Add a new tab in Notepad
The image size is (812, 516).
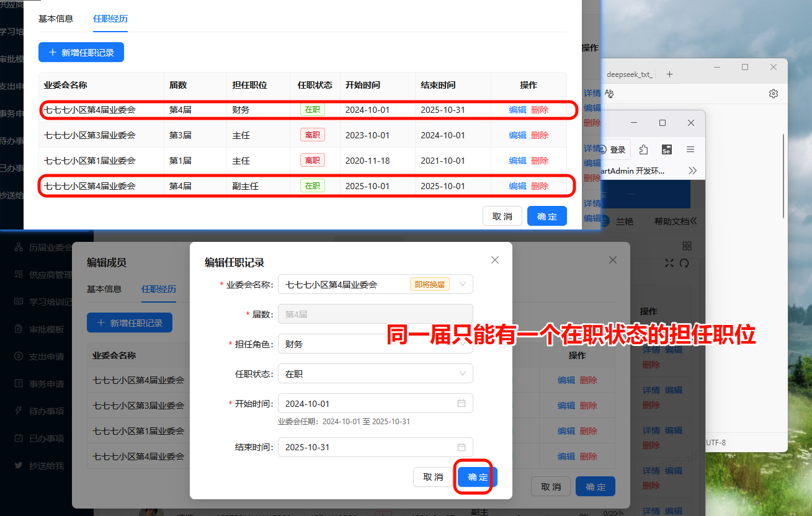[669, 74]
